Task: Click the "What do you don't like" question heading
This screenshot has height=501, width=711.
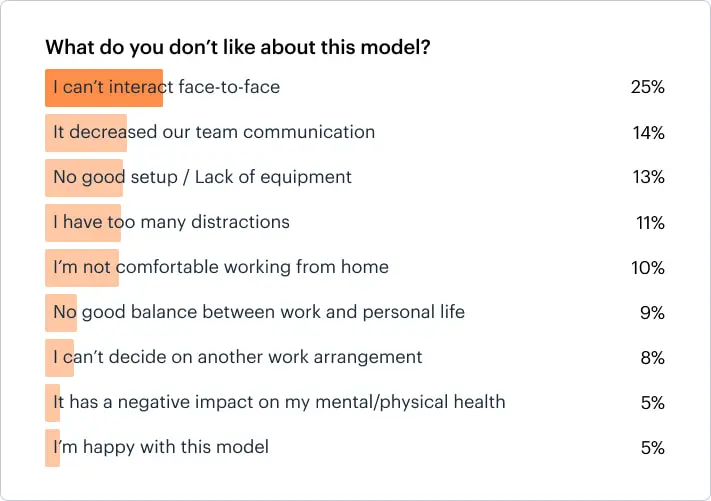Action: tap(238, 47)
